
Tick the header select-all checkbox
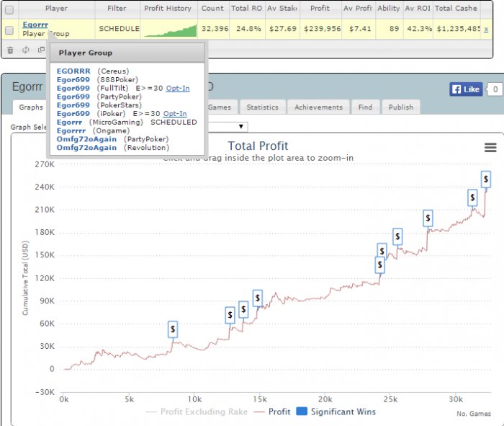pyautogui.click(x=9, y=9)
